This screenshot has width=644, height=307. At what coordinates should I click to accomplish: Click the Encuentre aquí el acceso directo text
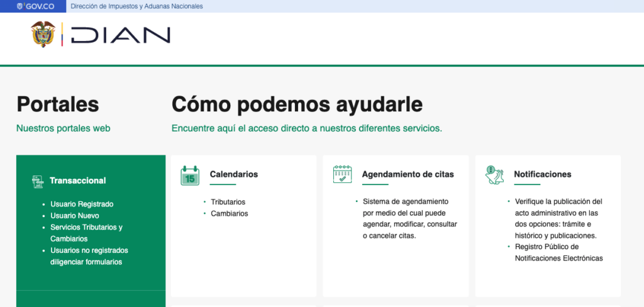pyautogui.click(x=307, y=128)
